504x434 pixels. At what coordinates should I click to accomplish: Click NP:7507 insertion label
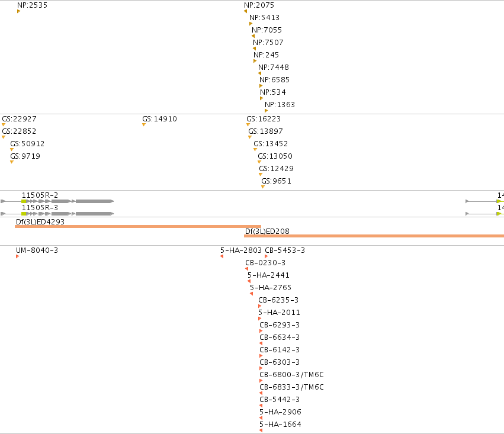click(x=268, y=43)
